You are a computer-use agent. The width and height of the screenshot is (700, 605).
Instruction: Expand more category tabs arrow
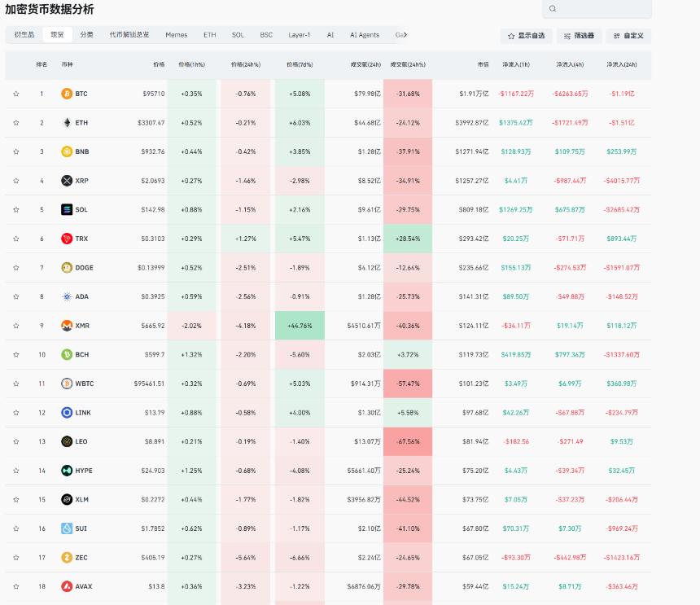pyautogui.click(x=405, y=35)
